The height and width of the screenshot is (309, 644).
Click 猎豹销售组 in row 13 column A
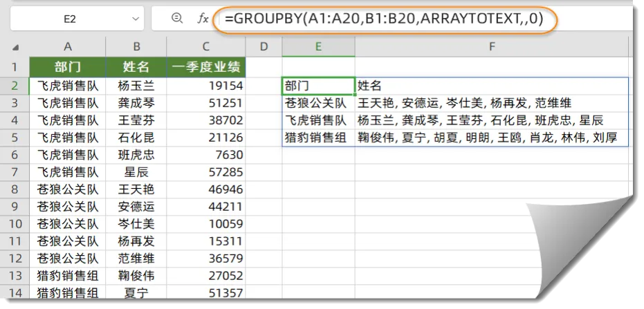tap(68, 275)
